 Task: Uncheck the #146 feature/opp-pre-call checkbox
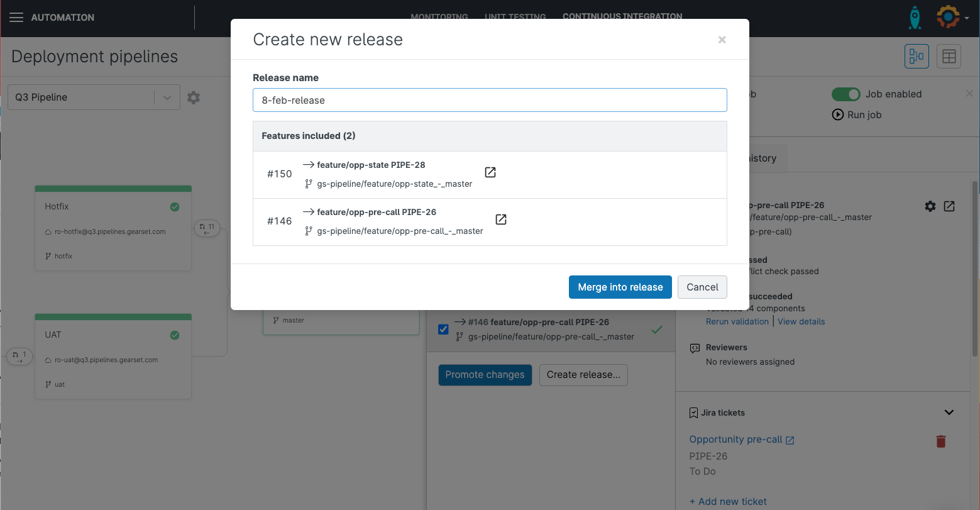[443, 330]
